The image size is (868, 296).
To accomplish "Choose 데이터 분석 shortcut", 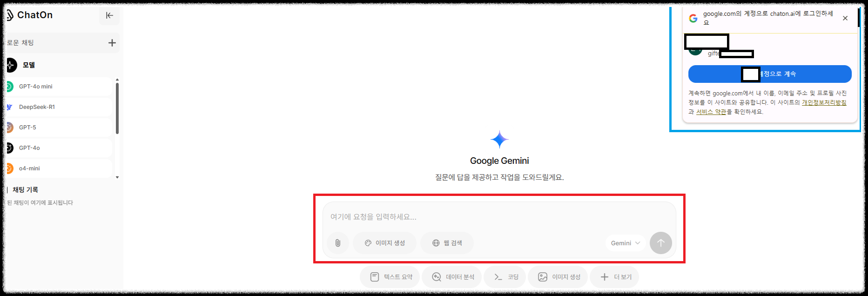I will pos(452,277).
